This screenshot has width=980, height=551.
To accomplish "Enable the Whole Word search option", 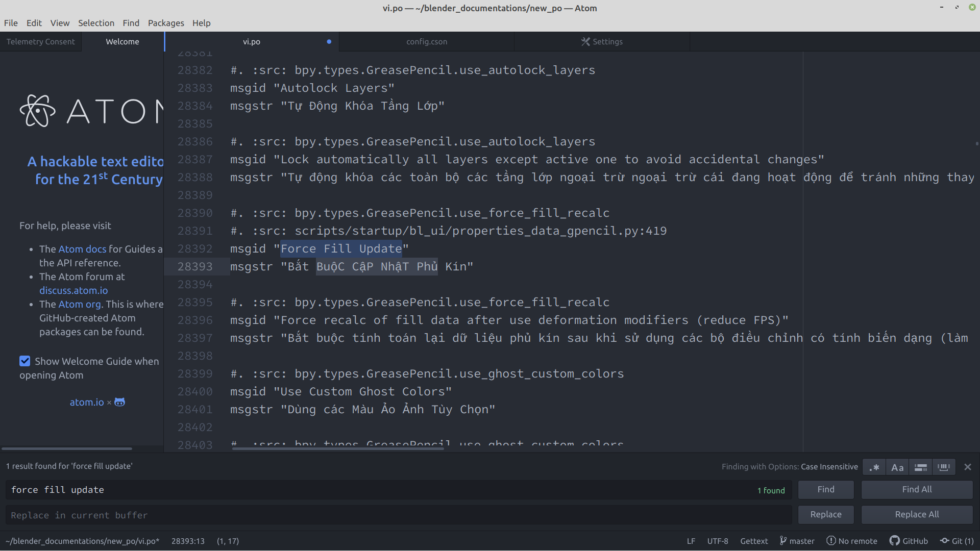I will click(943, 467).
